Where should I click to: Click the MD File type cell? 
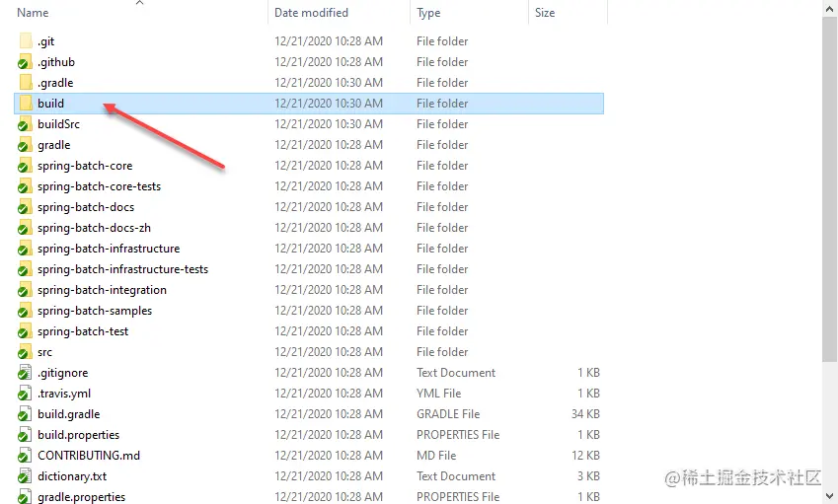click(436, 456)
